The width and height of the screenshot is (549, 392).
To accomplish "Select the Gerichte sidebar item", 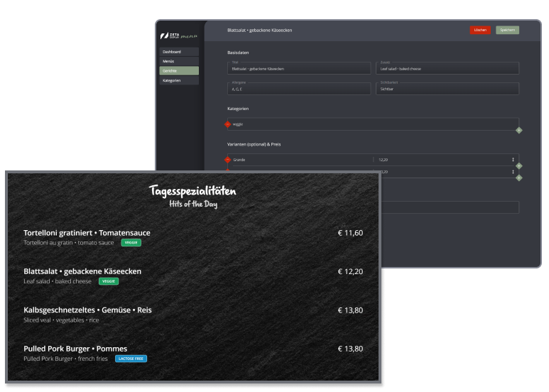I will [179, 71].
